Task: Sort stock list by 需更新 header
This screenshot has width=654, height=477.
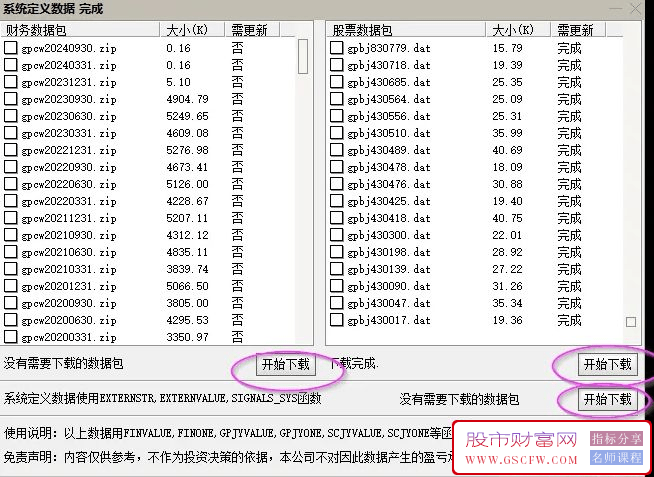Action: click(579, 30)
